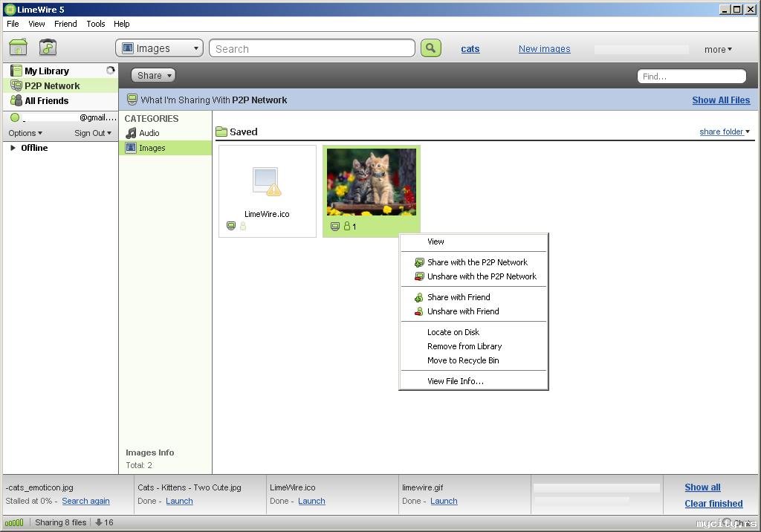Click the Saved folder icon

pos(221,132)
